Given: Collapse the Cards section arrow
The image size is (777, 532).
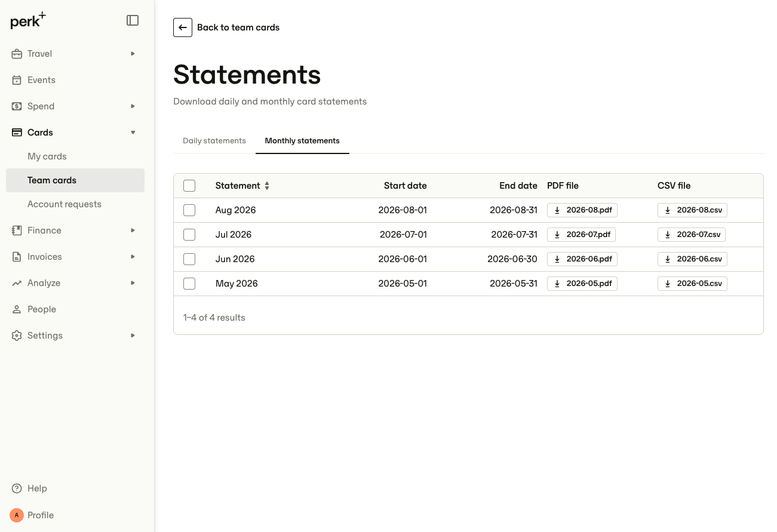Looking at the screenshot, I should click(x=133, y=133).
